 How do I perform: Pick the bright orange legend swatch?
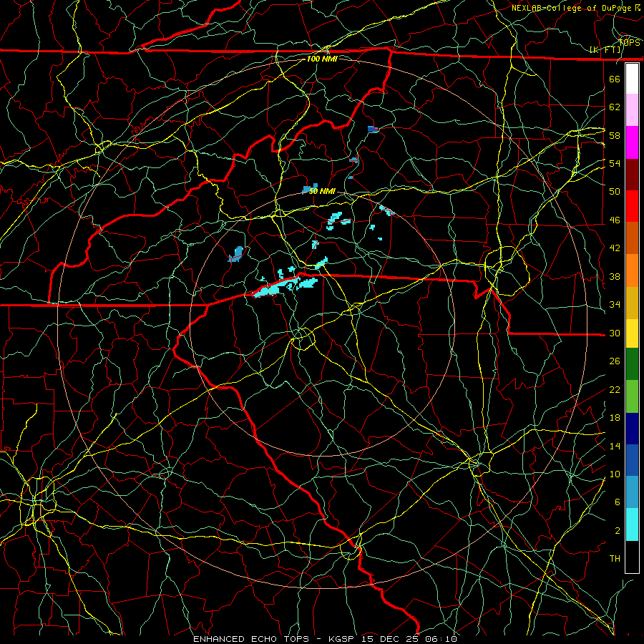[632, 270]
